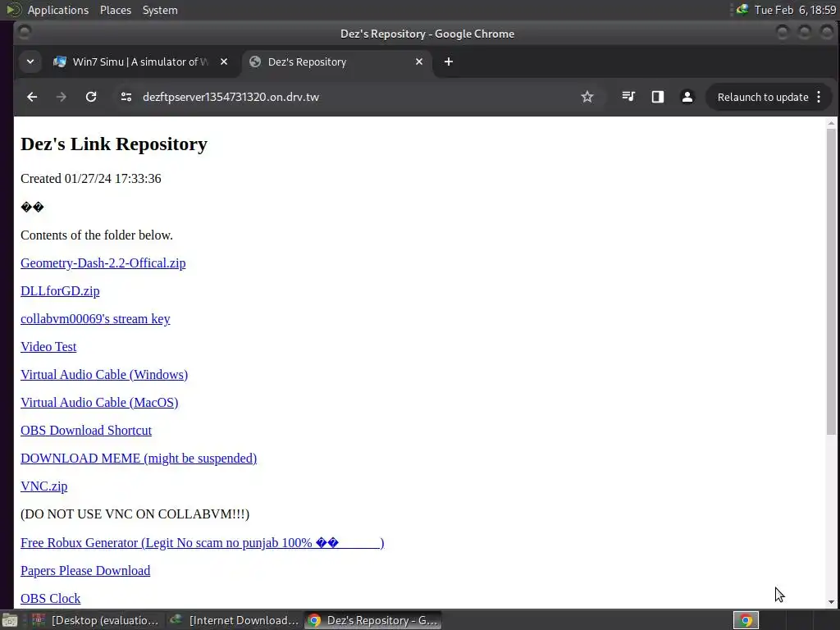840x630 pixels.
Task: Open the Applications menu
Action: (x=58, y=10)
